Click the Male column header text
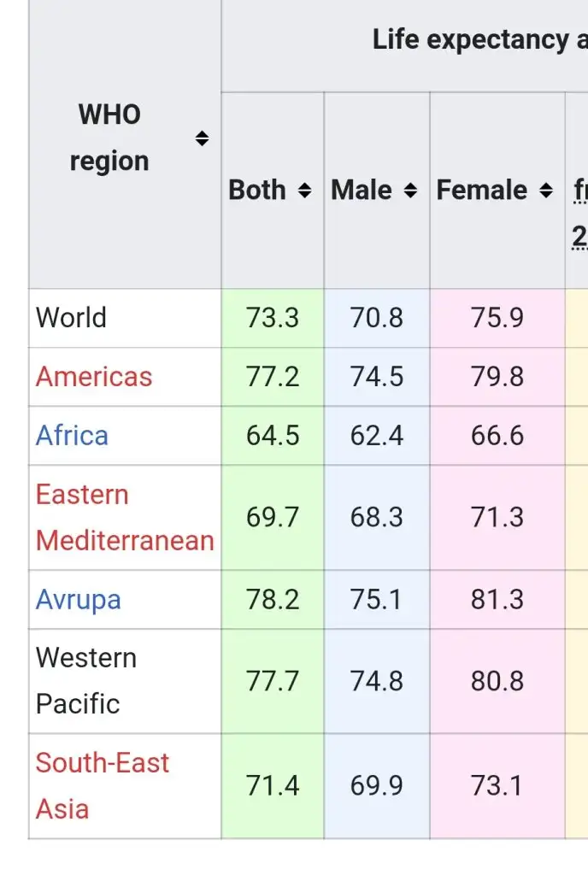Image resolution: width=588 pixels, height=875 pixels. click(362, 191)
